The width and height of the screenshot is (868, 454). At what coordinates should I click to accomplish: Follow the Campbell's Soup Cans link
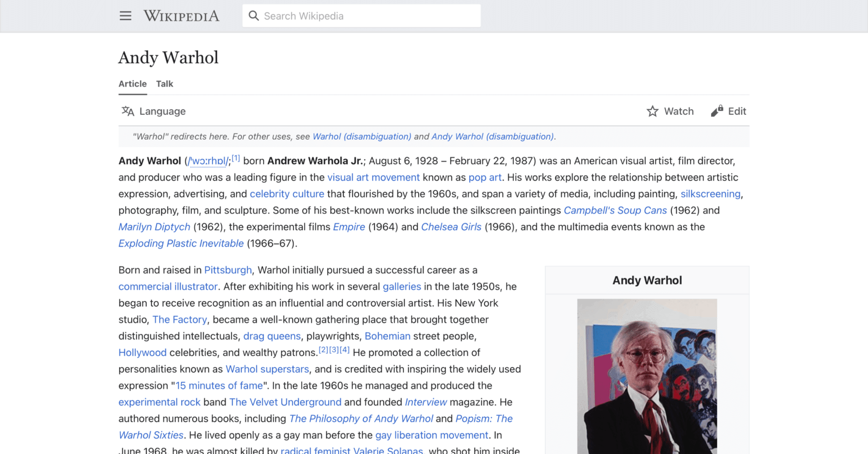[x=615, y=210]
